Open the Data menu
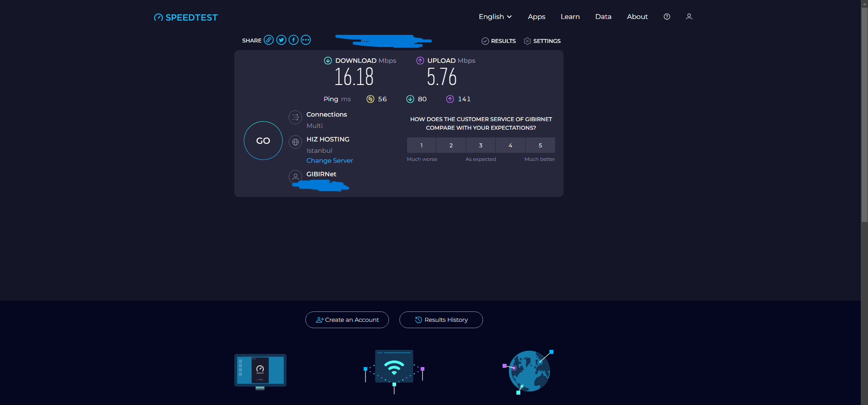This screenshot has height=405, width=868. pos(603,16)
